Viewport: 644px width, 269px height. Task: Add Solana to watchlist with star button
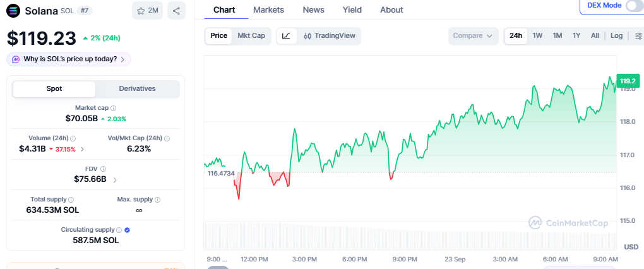[148, 11]
